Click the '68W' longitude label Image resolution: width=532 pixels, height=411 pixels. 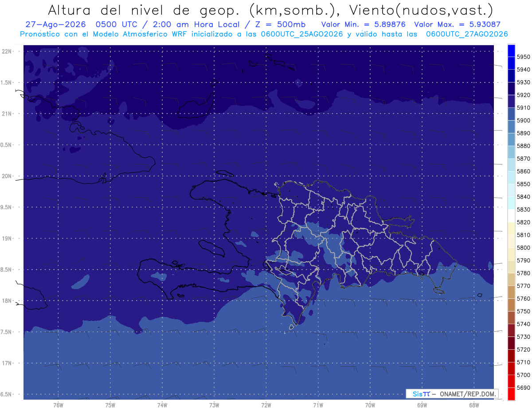[474, 405]
